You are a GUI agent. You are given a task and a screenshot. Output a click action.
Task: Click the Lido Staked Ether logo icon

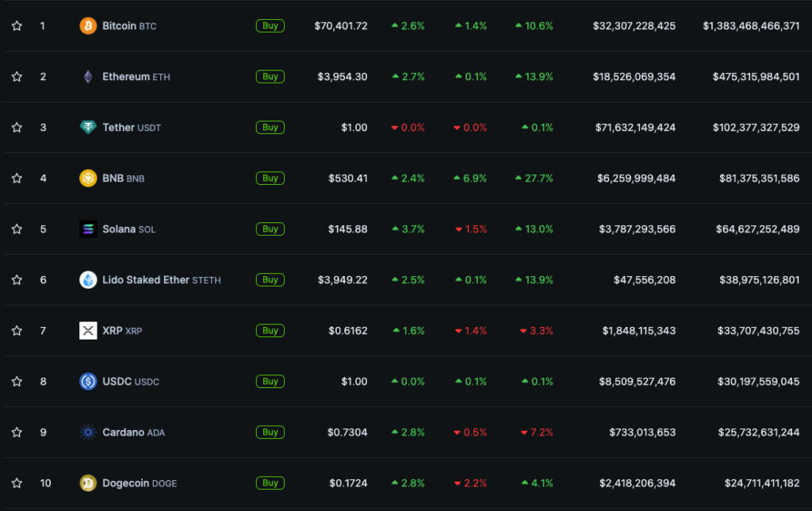[88, 280]
